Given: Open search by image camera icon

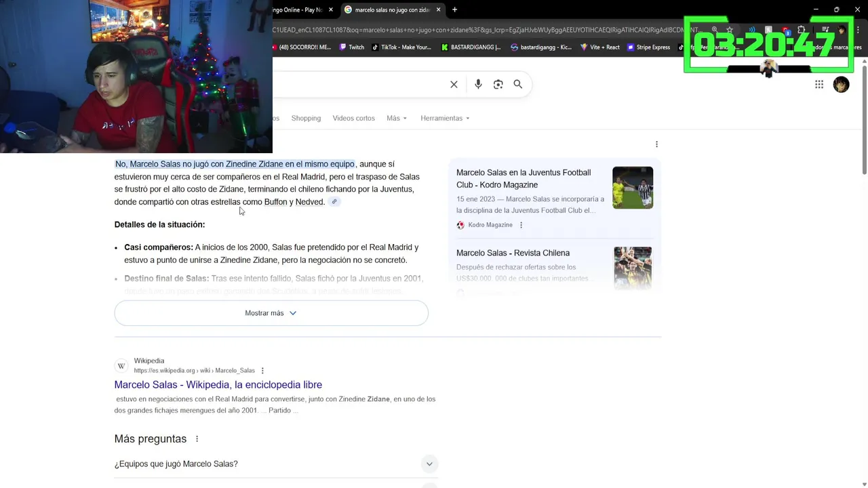Looking at the screenshot, I should (x=498, y=84).
